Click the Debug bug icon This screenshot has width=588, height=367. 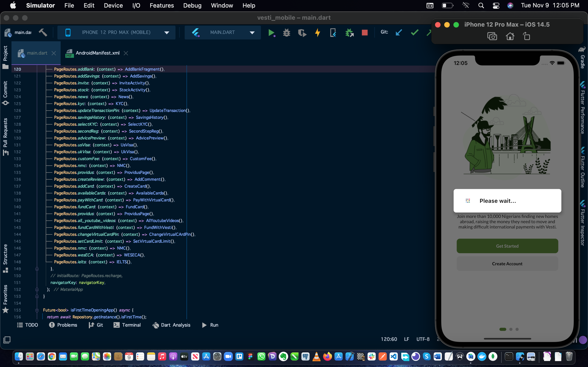(287, 32)
